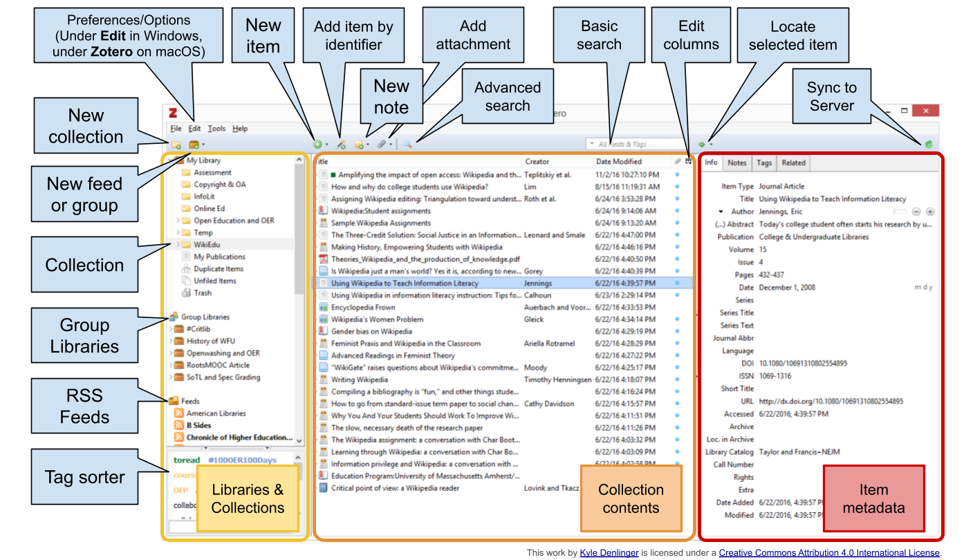This screenshot has height=560, width=964.
Task: Click the #Critlib group library icon
Action: 178,329
